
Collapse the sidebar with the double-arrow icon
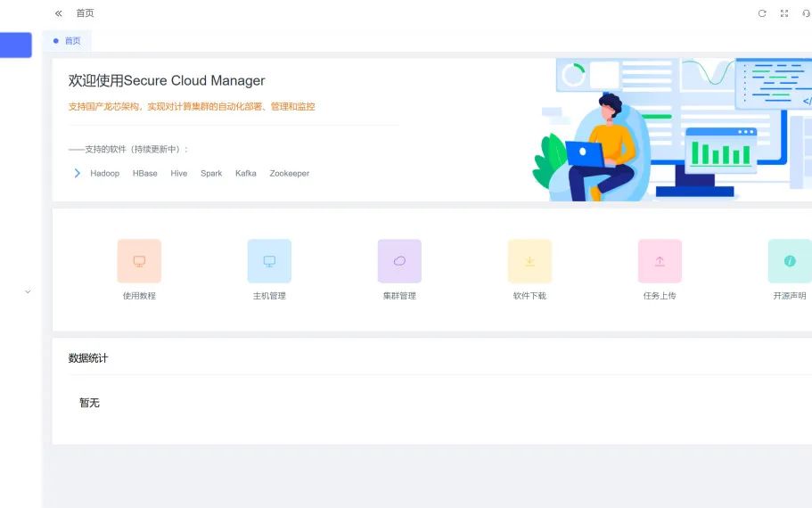pyautogui.click(x=59, y=13)
